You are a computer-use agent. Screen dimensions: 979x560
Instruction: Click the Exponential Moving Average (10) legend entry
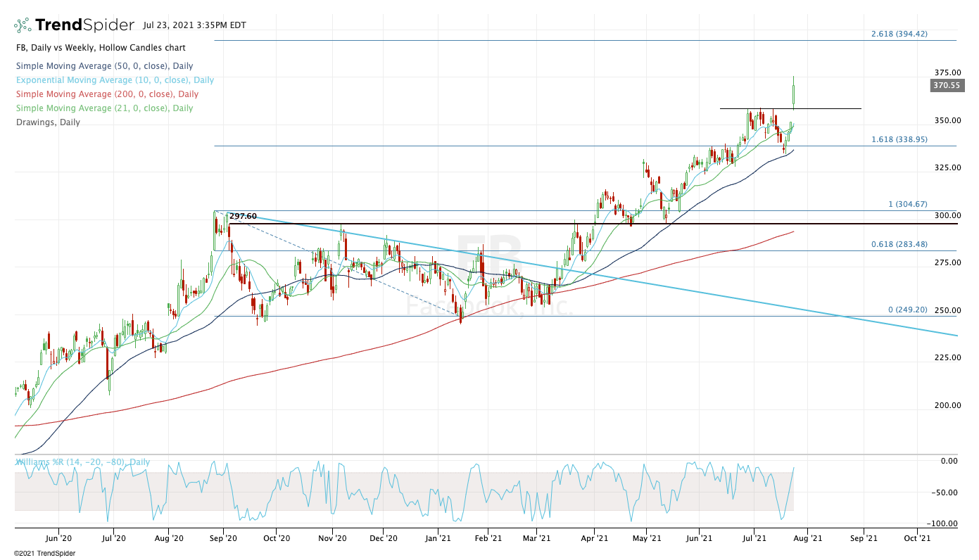click(x=114, y=80)
